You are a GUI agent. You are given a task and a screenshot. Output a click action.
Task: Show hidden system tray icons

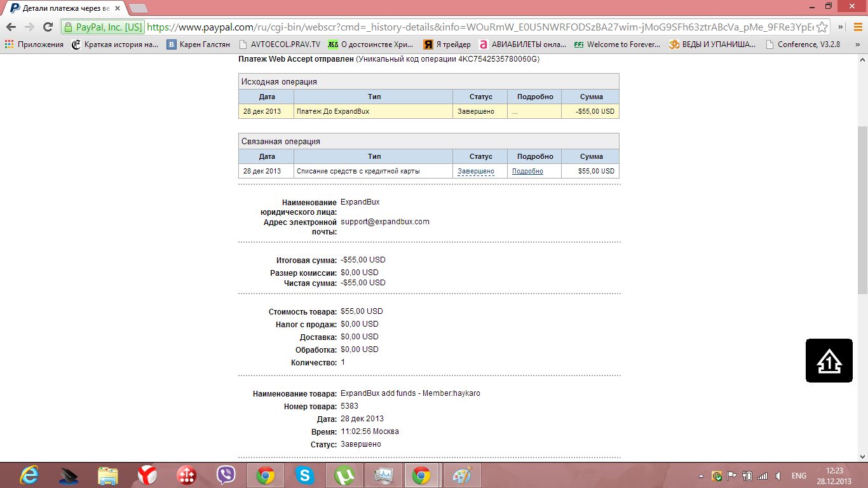click(701, 476)
